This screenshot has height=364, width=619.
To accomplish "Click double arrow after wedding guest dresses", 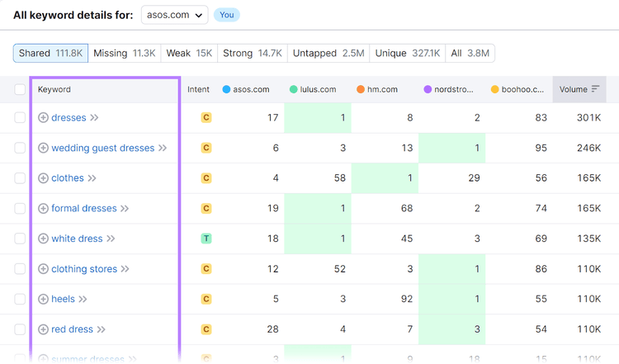I will 163,148.
